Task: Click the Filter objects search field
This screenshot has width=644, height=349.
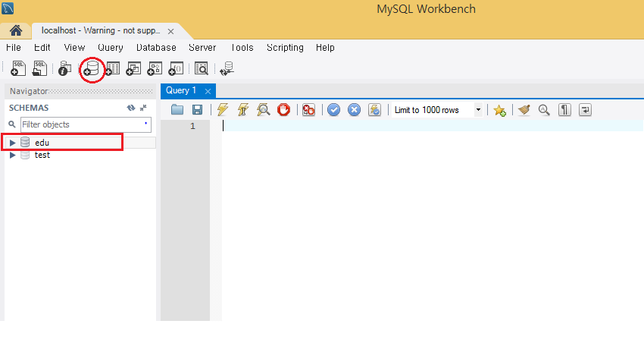Action: [x=86, y=124]
